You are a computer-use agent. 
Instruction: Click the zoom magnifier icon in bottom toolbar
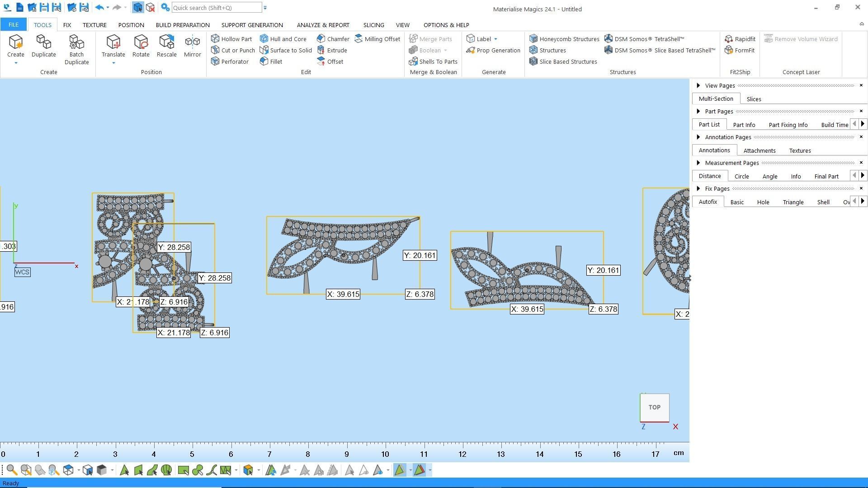pyautogui.click(x=12, y=470)
